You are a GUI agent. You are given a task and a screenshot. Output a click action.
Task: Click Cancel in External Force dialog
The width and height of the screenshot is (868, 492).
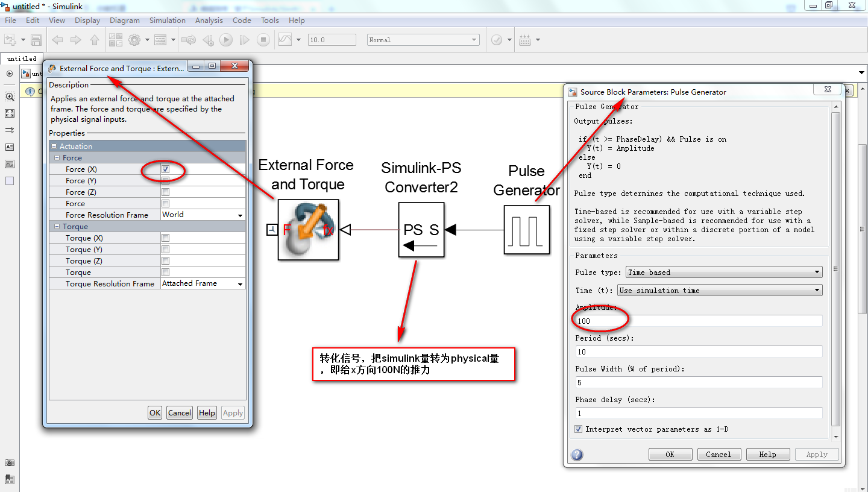[180, 413]
